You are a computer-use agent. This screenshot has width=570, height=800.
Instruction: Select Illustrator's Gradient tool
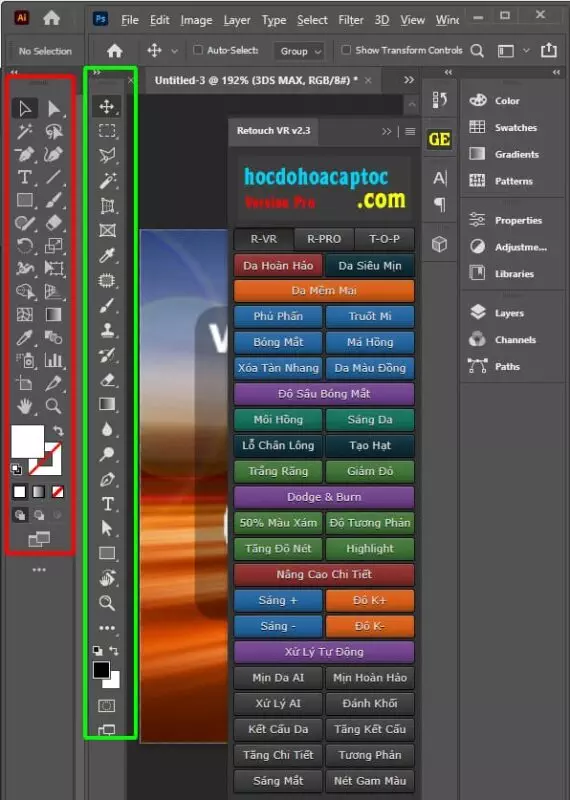[x=54, y=314]
